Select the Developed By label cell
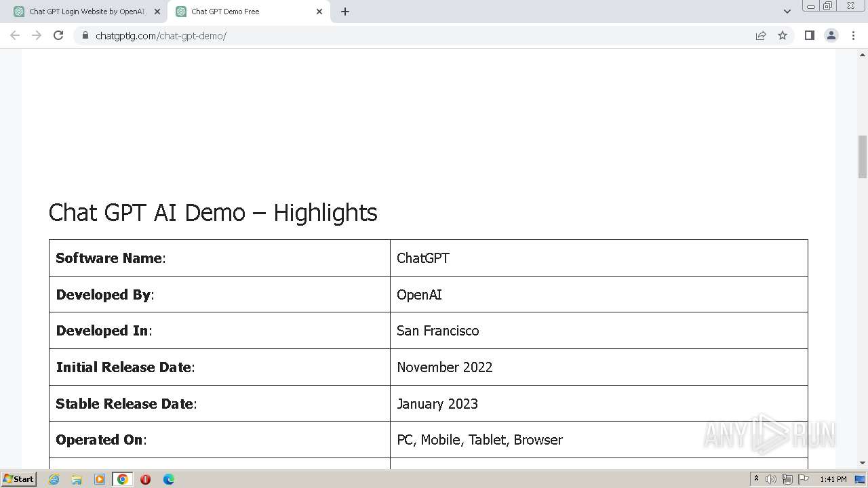Image resolution: width=868 pixels, height=488 pixels. click(x=220, y=294)
